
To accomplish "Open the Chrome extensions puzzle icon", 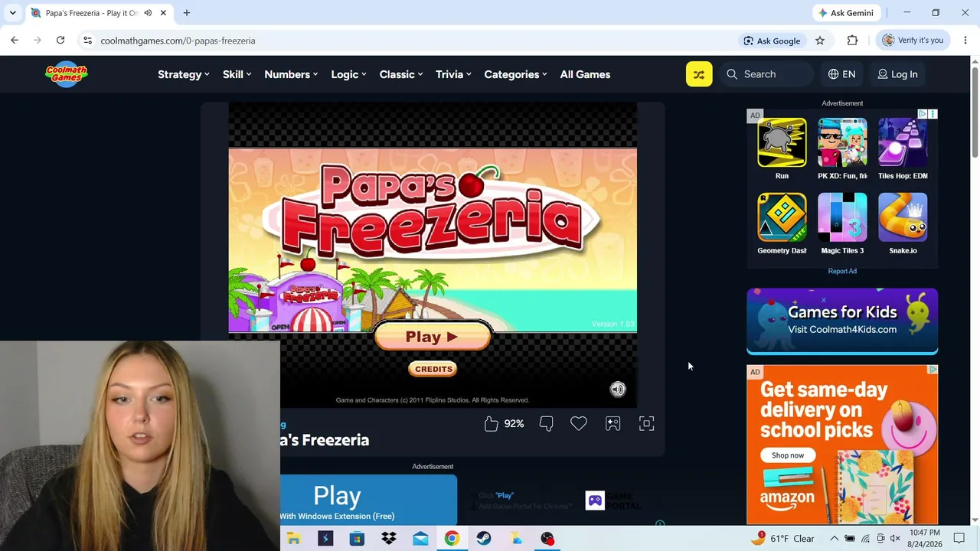I will (x=852, y=41).
